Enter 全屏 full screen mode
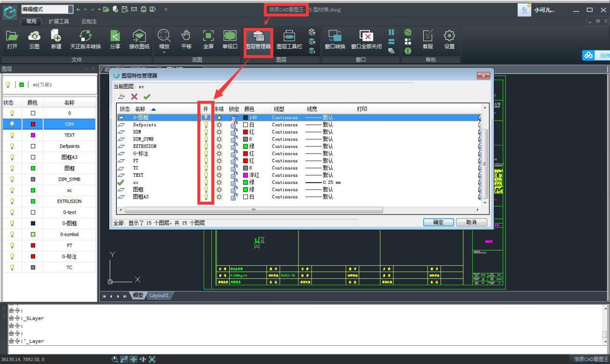 coord(208,39)
